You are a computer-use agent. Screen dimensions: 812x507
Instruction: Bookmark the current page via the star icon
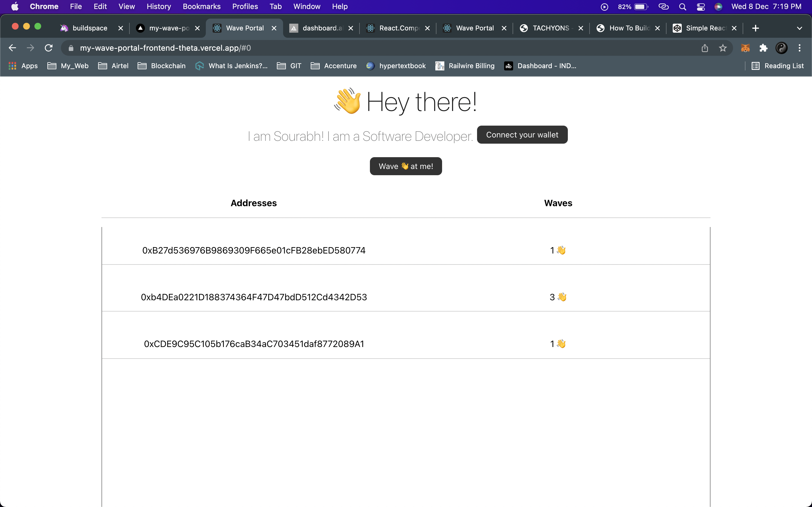tap(723, 48)
